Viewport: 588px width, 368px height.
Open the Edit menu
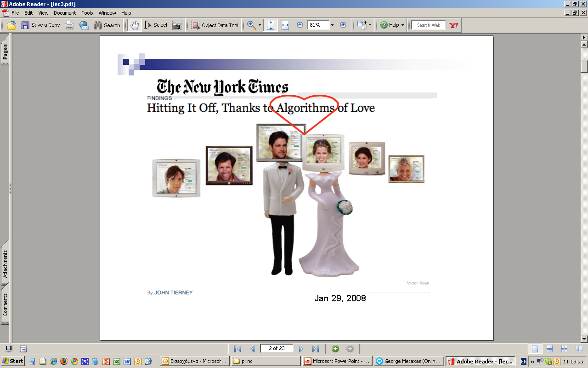(x=28, y=13)
